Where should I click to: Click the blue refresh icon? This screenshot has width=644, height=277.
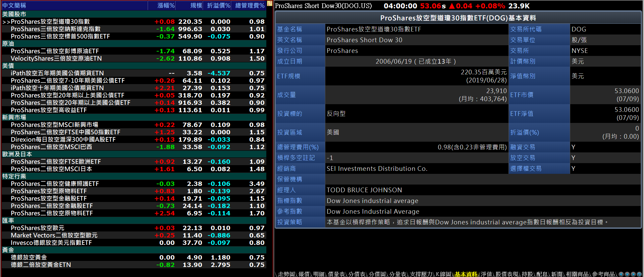coord(639,274)
